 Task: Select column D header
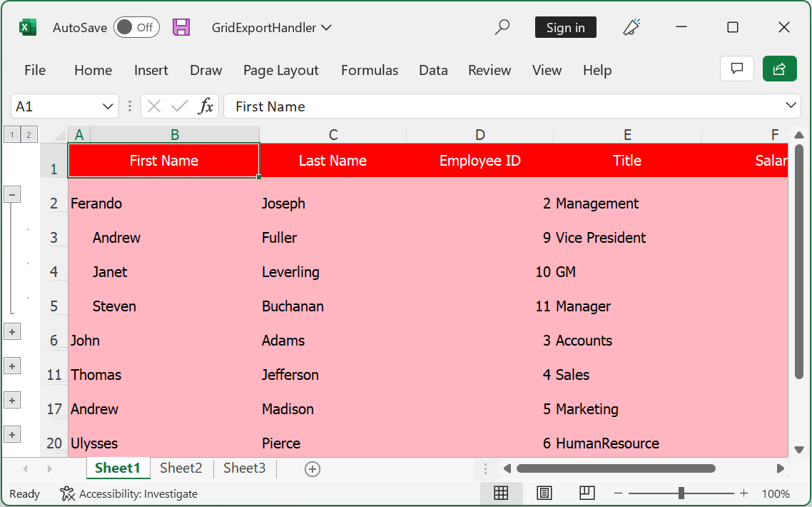click(480, 135)
